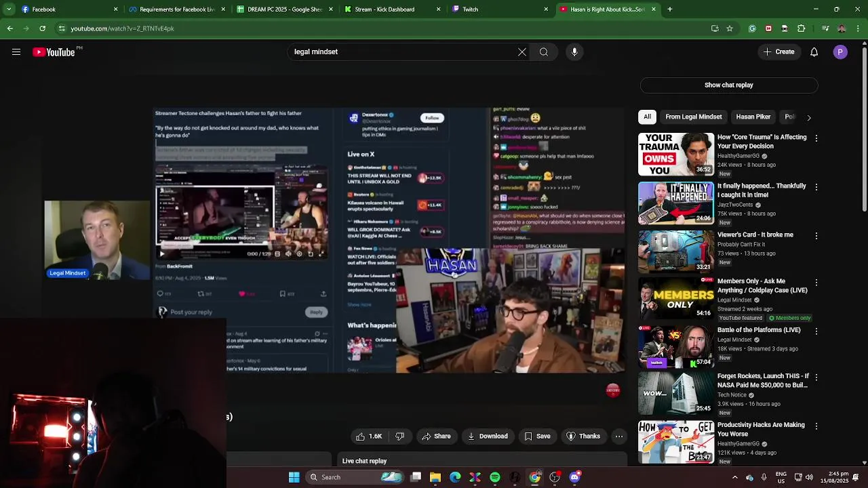
Task: Open the Create menu
Action: pyautogui.click(x=778, y=52)
